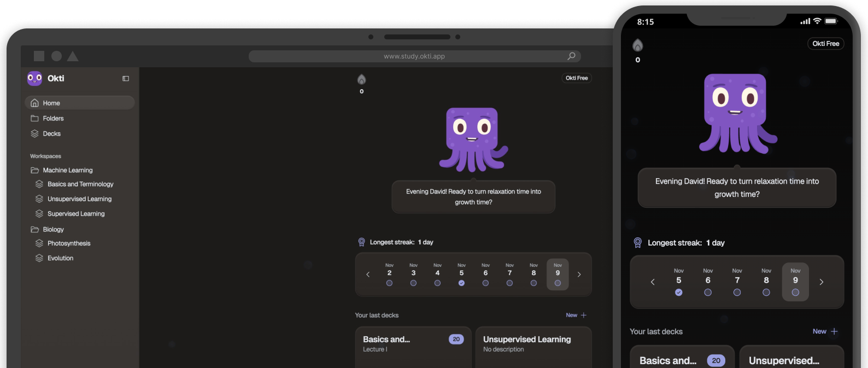The width and height of the screenshot is (868, 368).
Task: Go to previous week in desktop calendar
Action: point(368,274)
